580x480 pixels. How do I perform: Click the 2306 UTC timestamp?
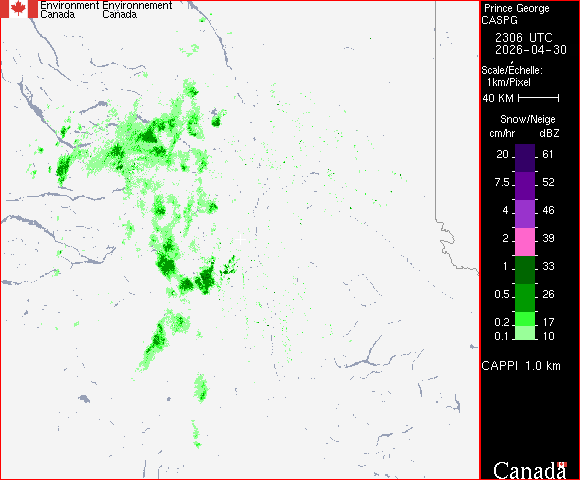(523, 38)
